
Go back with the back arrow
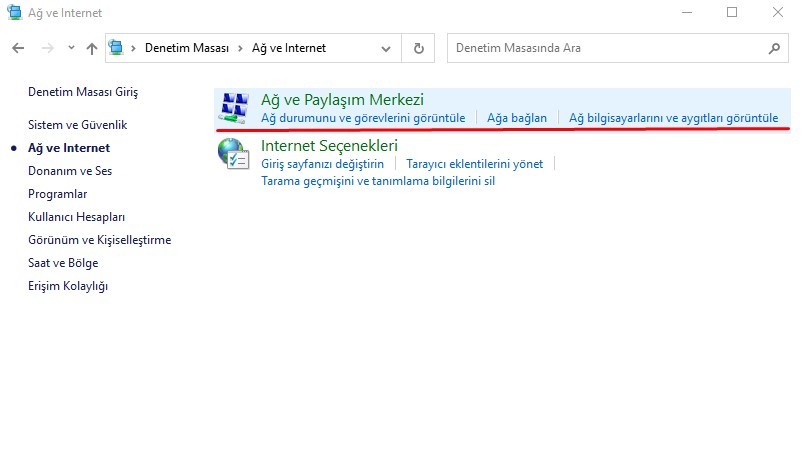click(x=18, y=48)
